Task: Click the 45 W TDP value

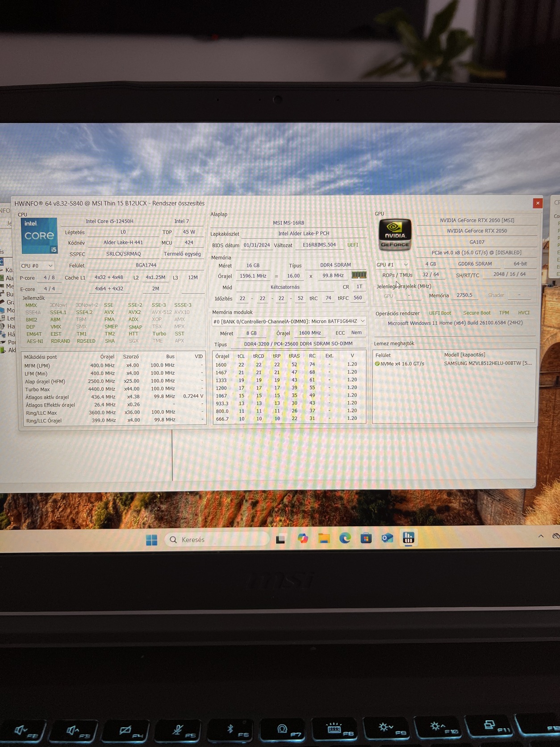Action: [189, 232]
